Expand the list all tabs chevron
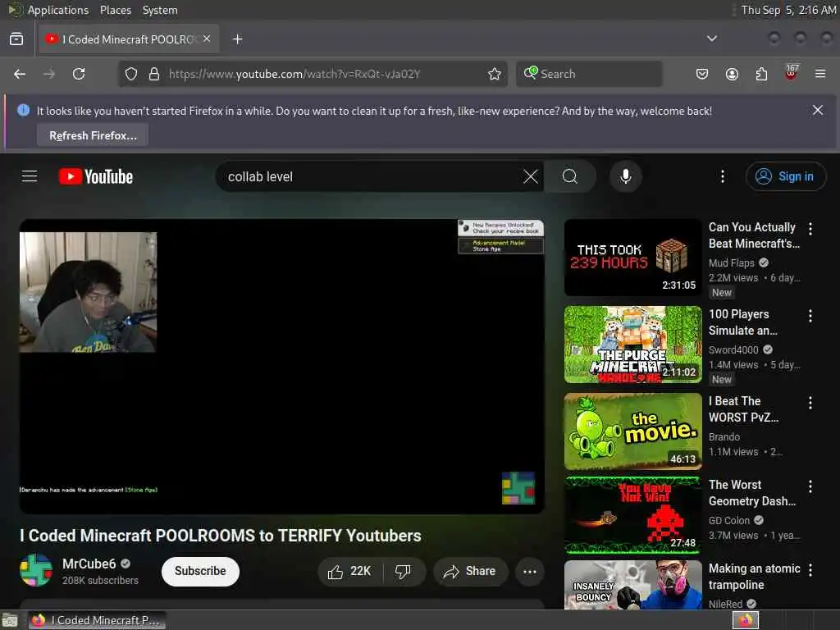 point(712,39)
